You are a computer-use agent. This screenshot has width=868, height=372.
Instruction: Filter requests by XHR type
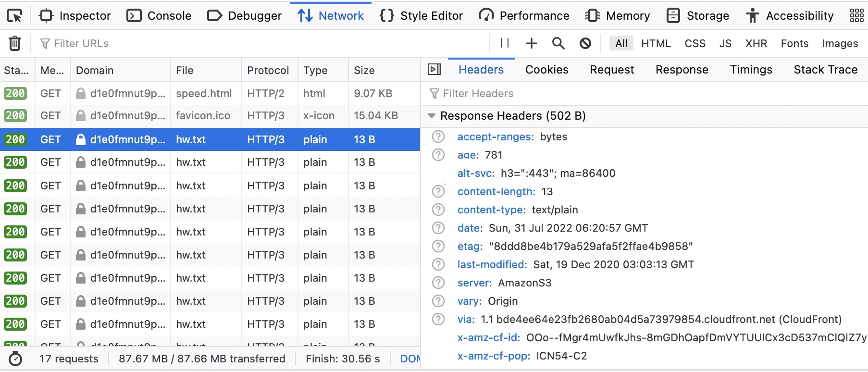click(x=756, y=43)
